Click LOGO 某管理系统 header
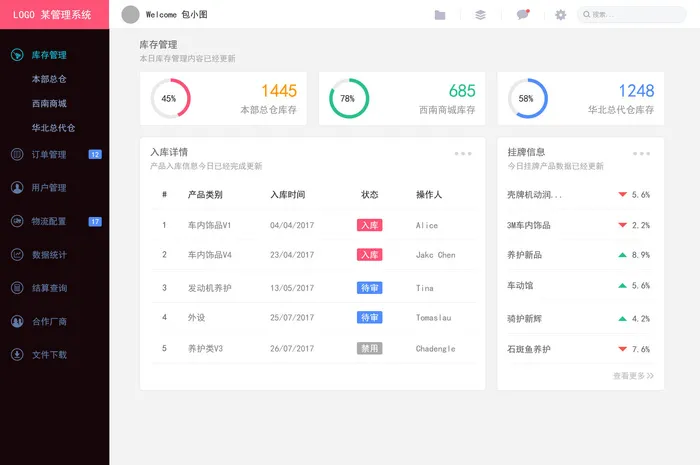 tap(52, 15)
